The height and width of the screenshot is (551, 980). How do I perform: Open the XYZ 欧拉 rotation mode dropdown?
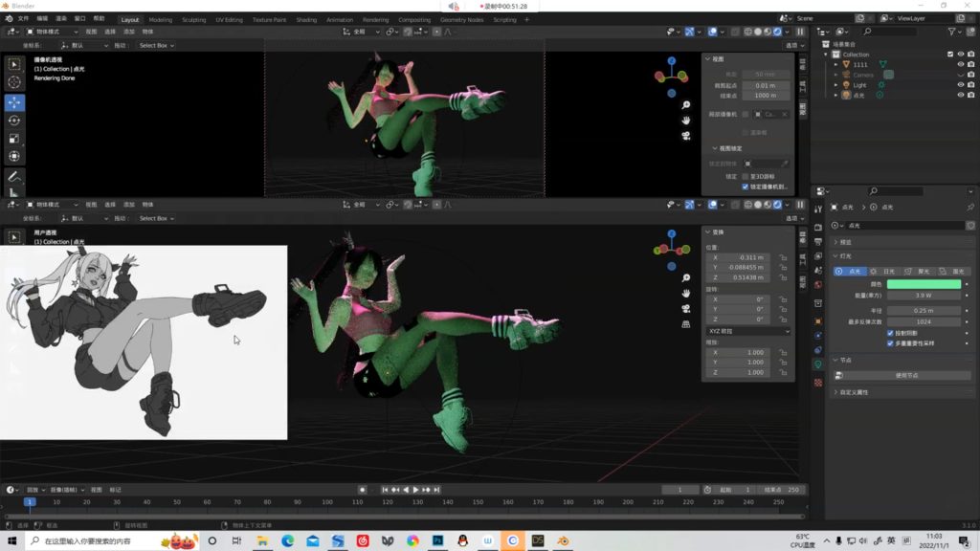748,331
